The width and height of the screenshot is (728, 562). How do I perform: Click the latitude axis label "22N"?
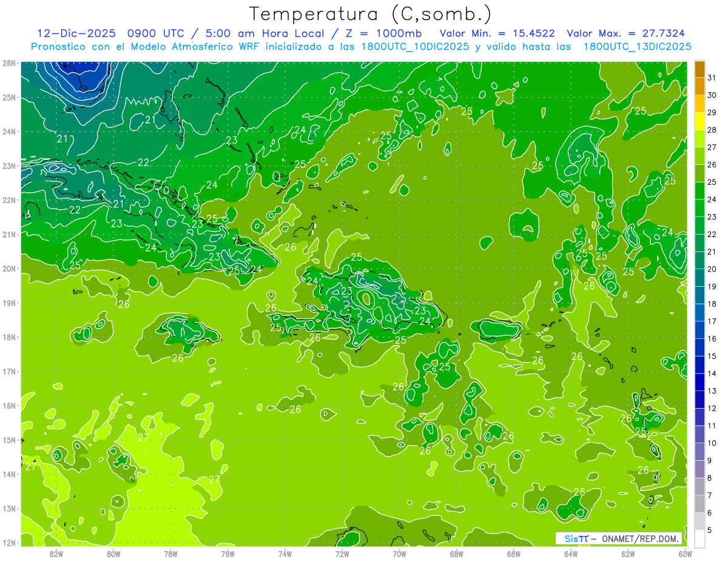(8, 200)
